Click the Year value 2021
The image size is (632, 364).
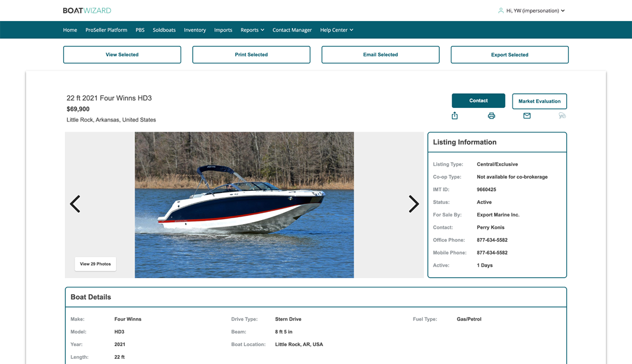tap(120, 345)
